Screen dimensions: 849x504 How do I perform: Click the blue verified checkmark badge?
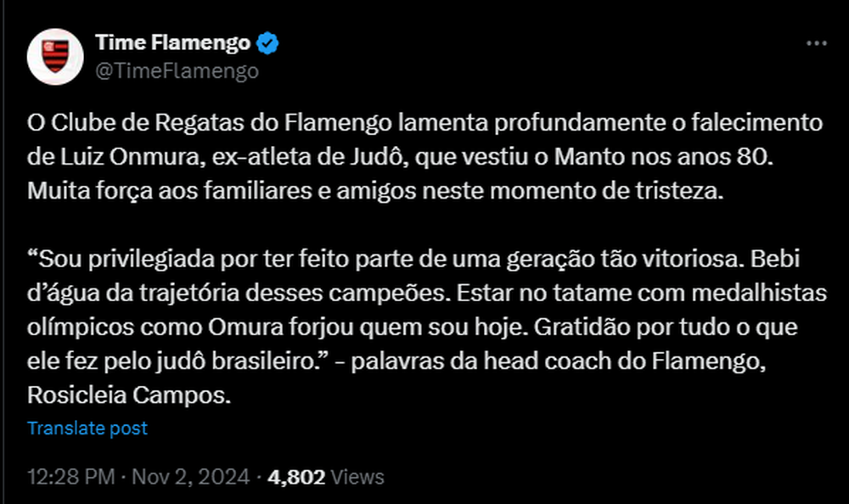tap(268, 42)
